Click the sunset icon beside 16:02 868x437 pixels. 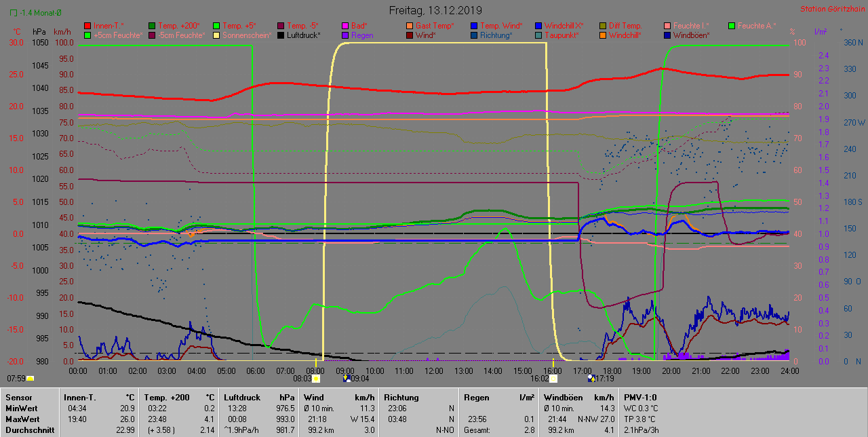(553, 379)
